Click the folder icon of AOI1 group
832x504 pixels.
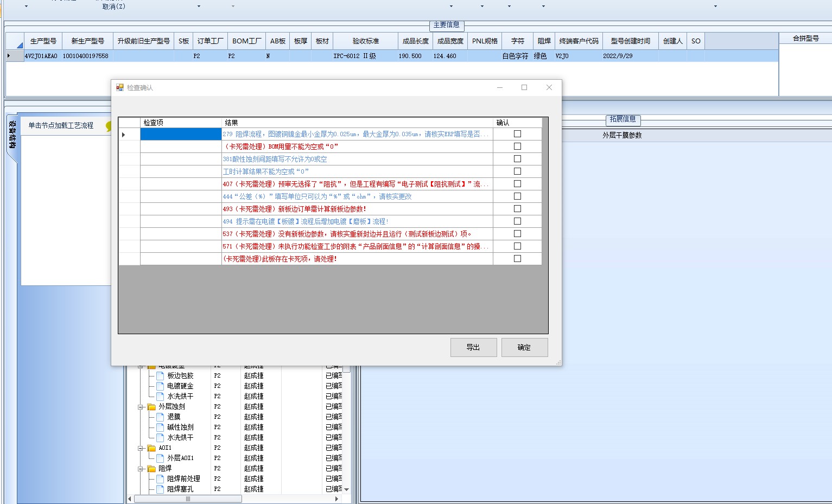pos(152,448)
